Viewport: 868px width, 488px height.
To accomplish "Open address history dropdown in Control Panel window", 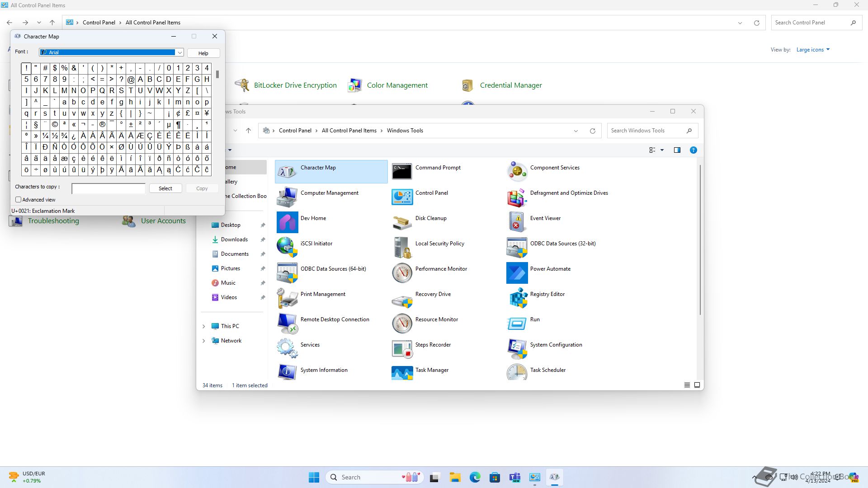I will click(x=740, y=23).
